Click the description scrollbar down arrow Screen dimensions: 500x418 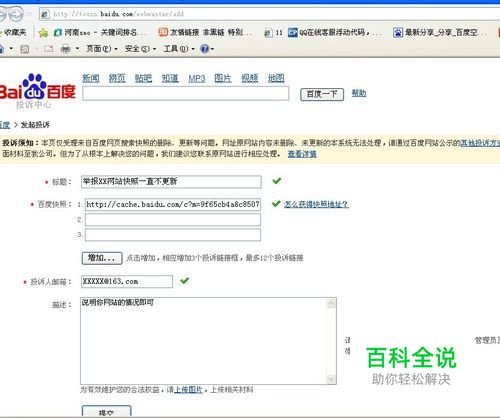pyautogui.click(x=331, y=379)
